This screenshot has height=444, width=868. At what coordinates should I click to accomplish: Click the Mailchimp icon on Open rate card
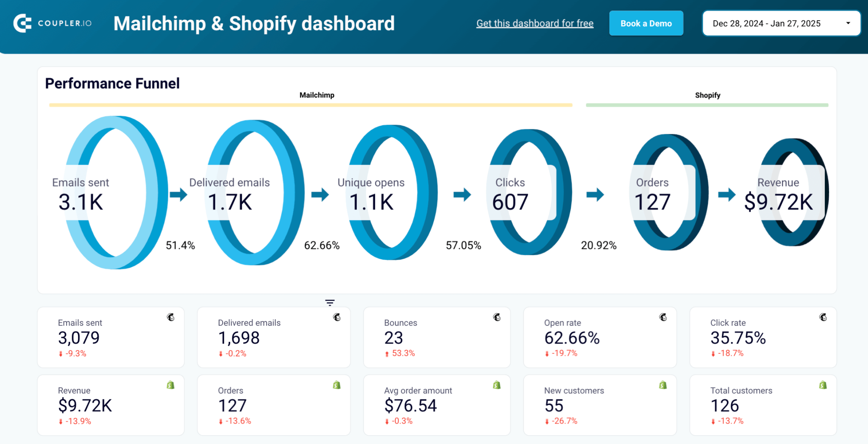pos(663,317)
